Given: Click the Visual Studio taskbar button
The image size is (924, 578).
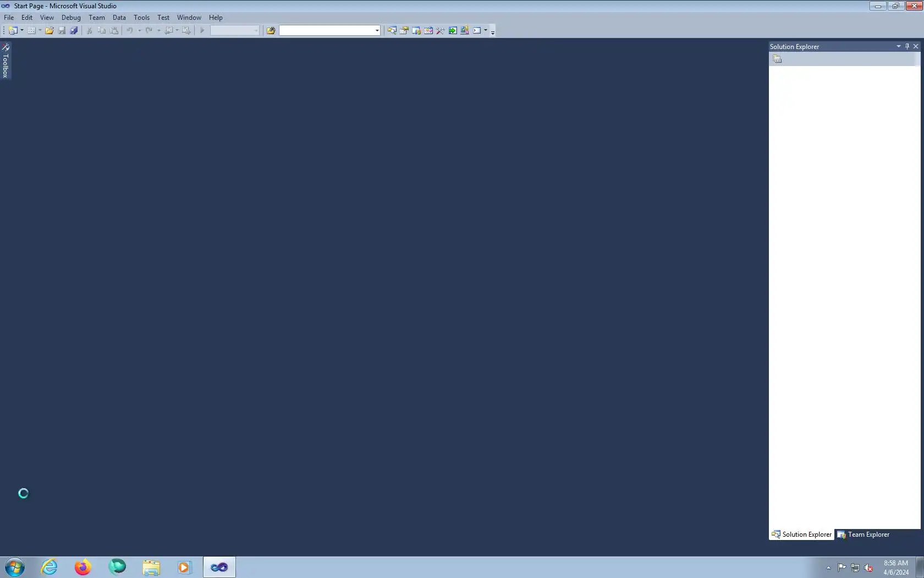Looking at the screenshot, I should [x=219, y=567].
